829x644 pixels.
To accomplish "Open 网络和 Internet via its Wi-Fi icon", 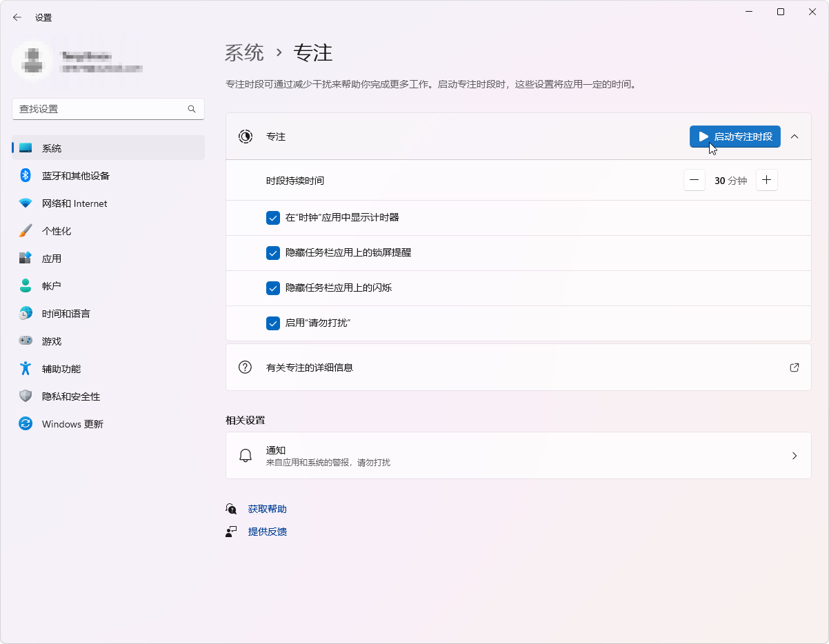I will click(26, 203).
